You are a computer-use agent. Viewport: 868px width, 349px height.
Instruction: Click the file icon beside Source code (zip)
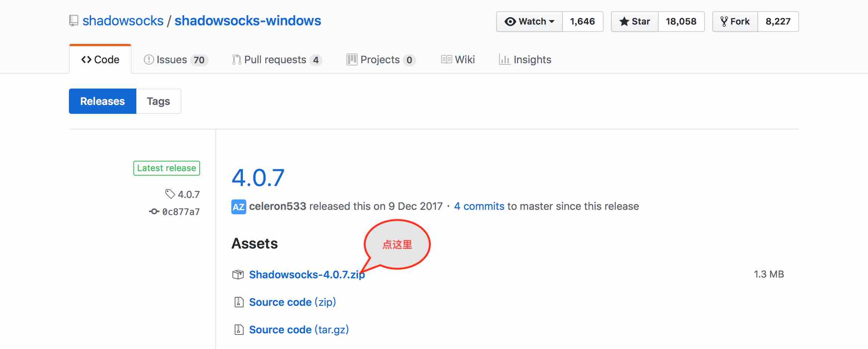coord(239,302)
